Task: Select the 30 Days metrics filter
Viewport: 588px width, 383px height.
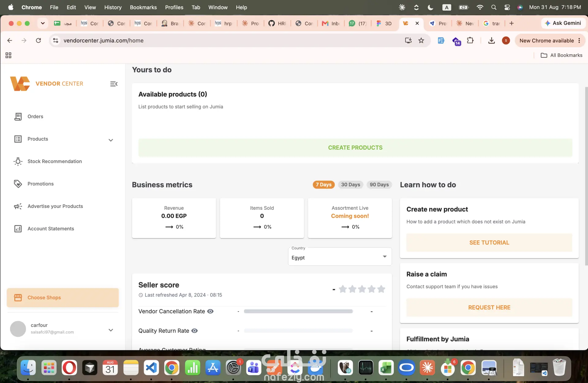Action: [351, 185]
